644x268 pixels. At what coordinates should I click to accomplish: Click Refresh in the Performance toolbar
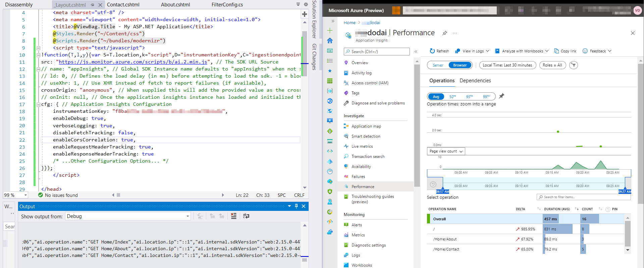[439, 51]
